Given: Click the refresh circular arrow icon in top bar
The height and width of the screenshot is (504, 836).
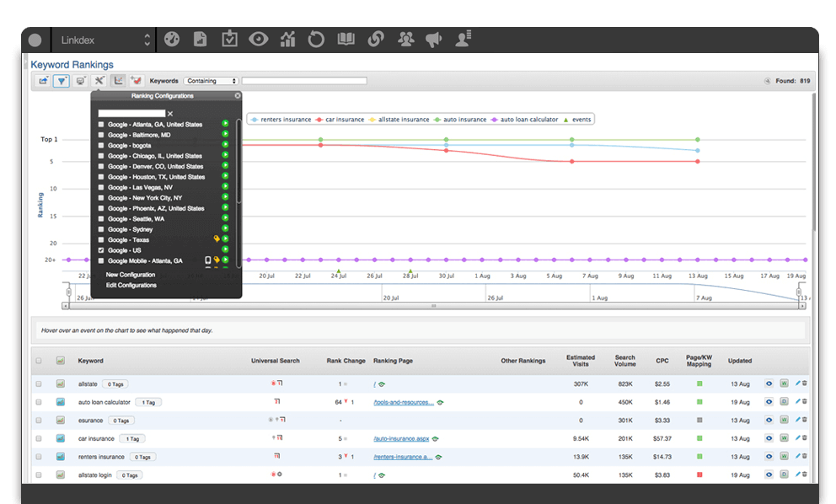Looking at the screenshot, I should (316, 39).
